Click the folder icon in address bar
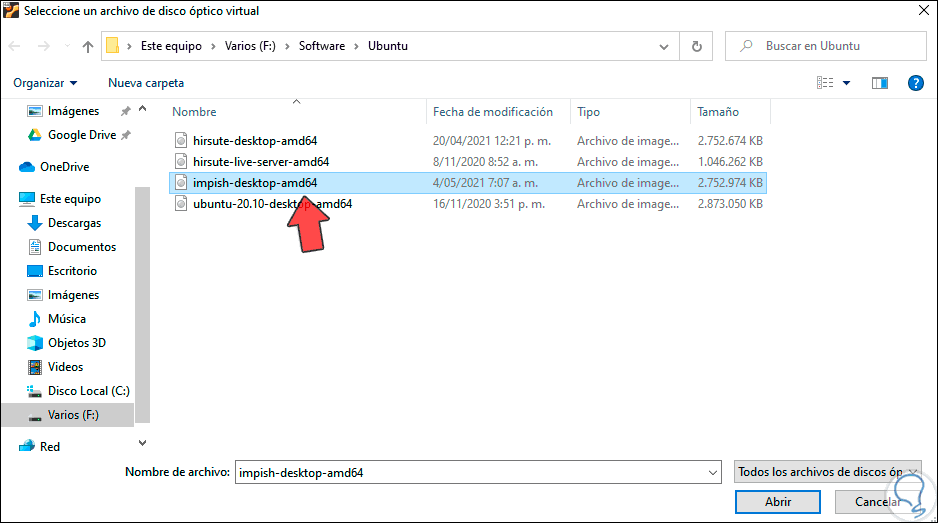938x523 pixels. pyautogui.click(x=112, y=45)
